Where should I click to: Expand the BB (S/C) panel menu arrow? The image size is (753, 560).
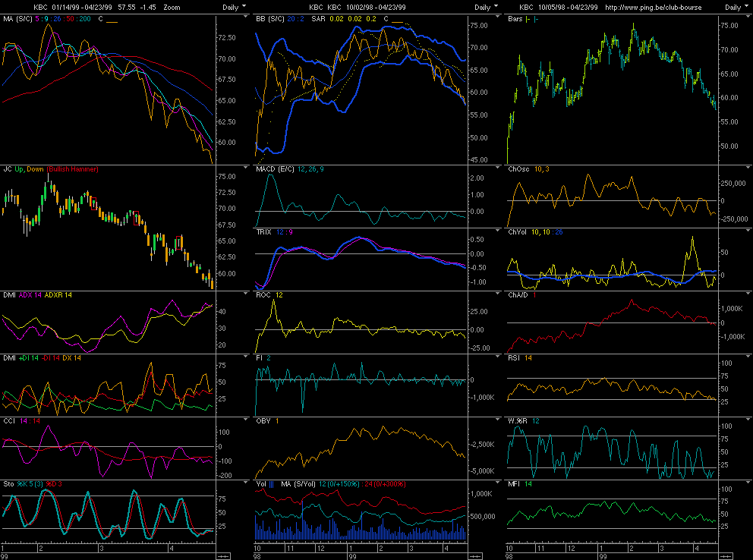[497, 17]
